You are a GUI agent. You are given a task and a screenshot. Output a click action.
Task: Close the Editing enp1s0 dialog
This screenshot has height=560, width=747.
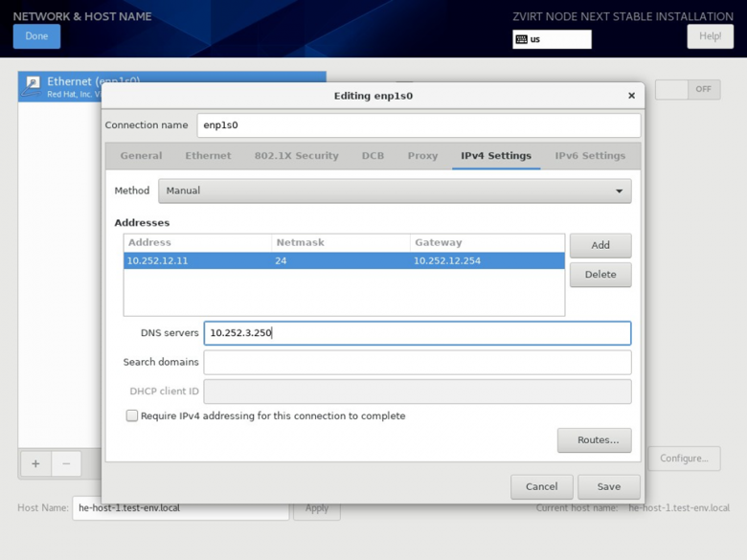pos(632,96)
